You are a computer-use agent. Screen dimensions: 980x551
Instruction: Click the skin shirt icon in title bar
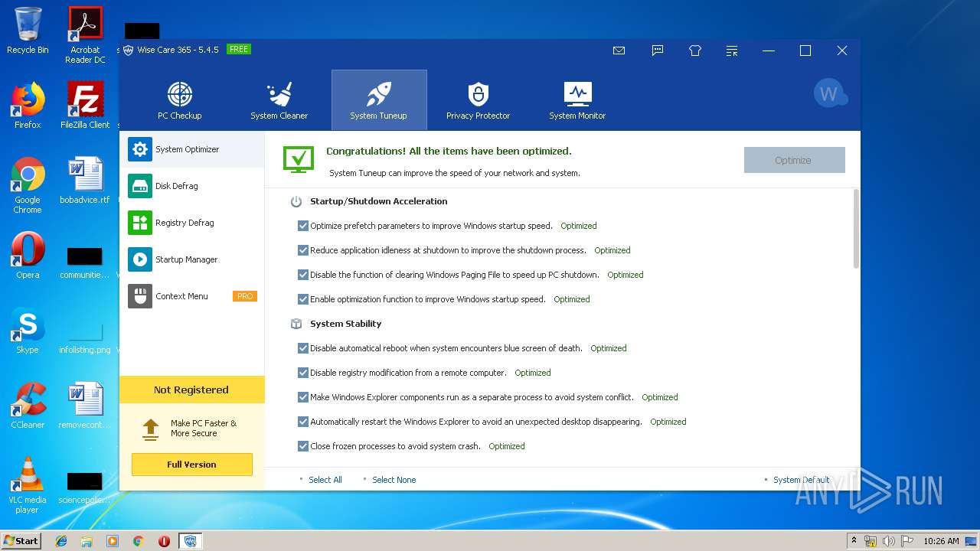click(695, 51)
